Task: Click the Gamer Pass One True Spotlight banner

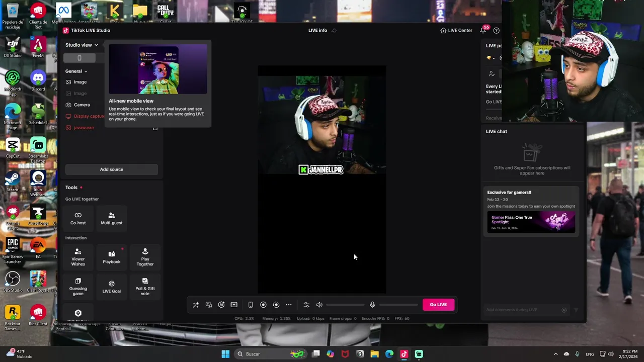Action: coord(531,222)
